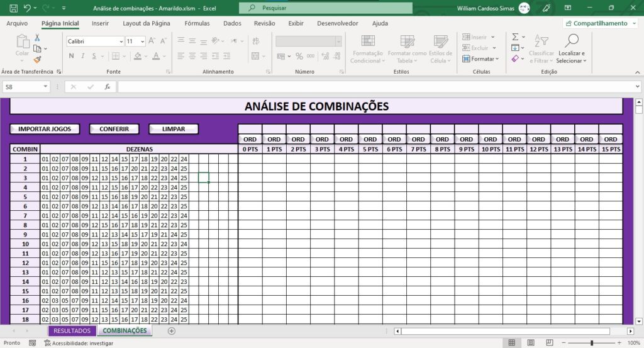Click the Fill Color bucket icon
644x348 pixels.
pyautogui.click(x=138, y=56)
